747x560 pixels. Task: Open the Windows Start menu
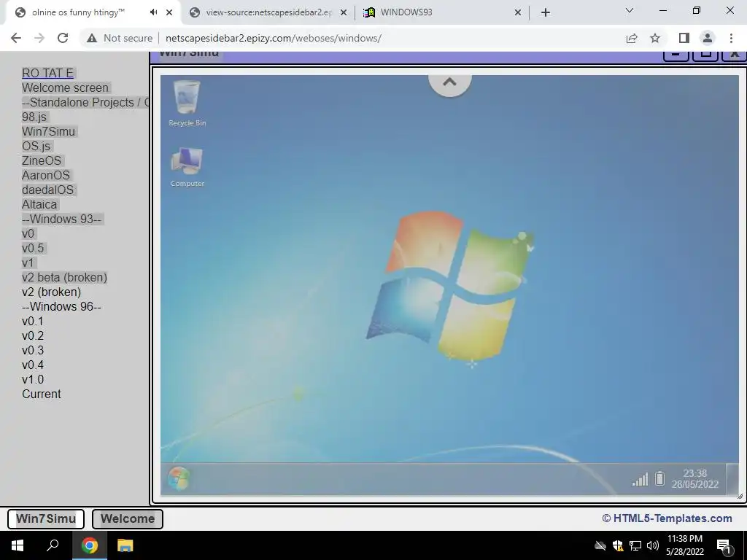coord(18,545)
